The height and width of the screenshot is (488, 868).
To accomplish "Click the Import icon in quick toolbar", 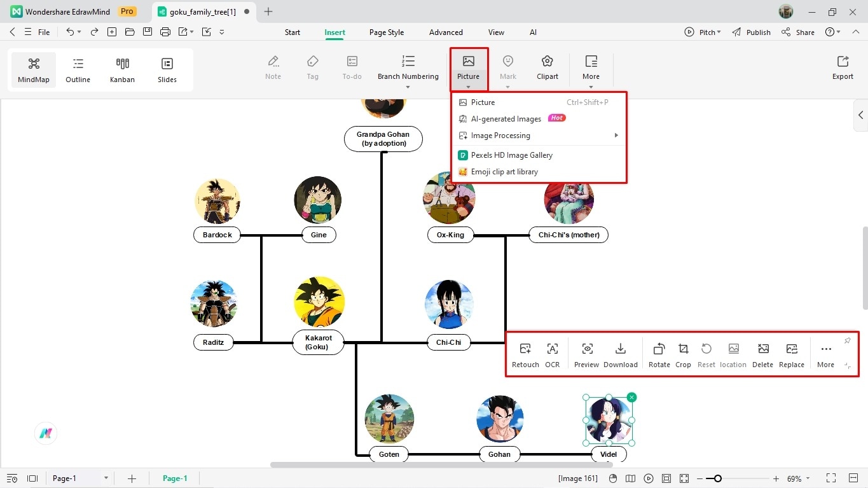I will coord(206,32).
